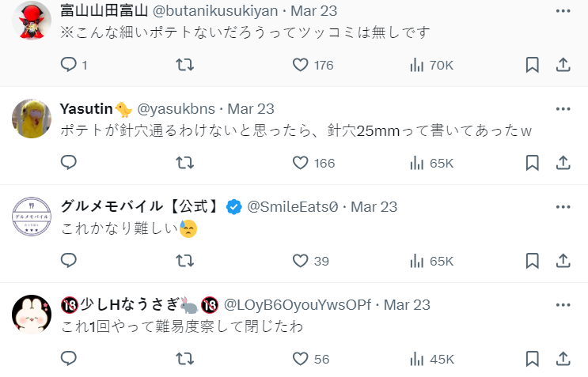The image size is (588, 377).
Task: Reply to Yasutin's tweet
Action: click(69, 163)
